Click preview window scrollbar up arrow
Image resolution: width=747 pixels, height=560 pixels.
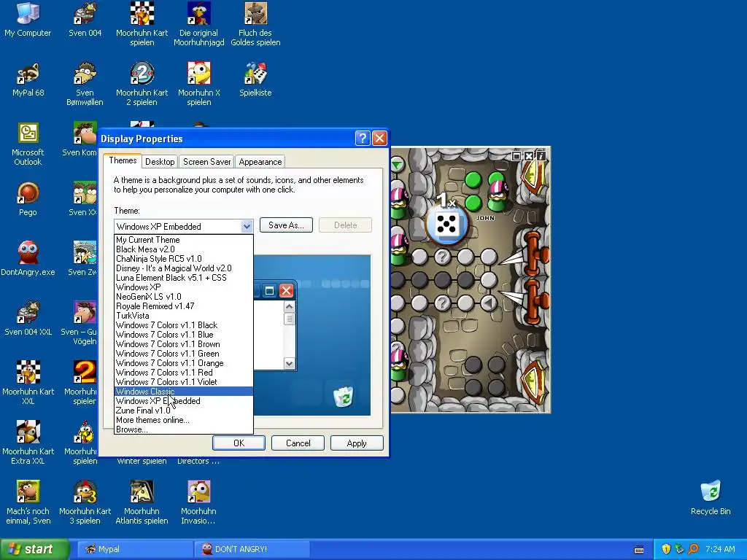[x=289, y=307]
